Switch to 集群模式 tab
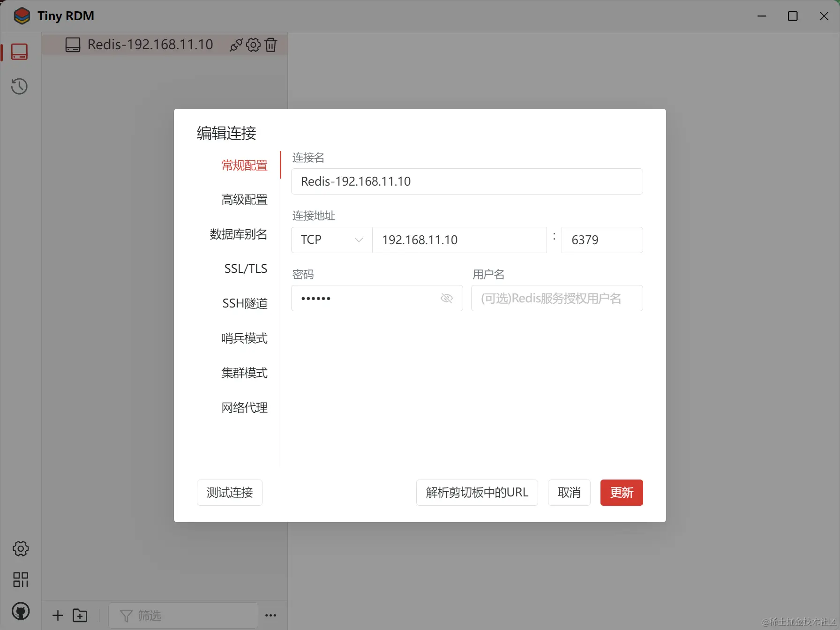 [x=245, y=373]
